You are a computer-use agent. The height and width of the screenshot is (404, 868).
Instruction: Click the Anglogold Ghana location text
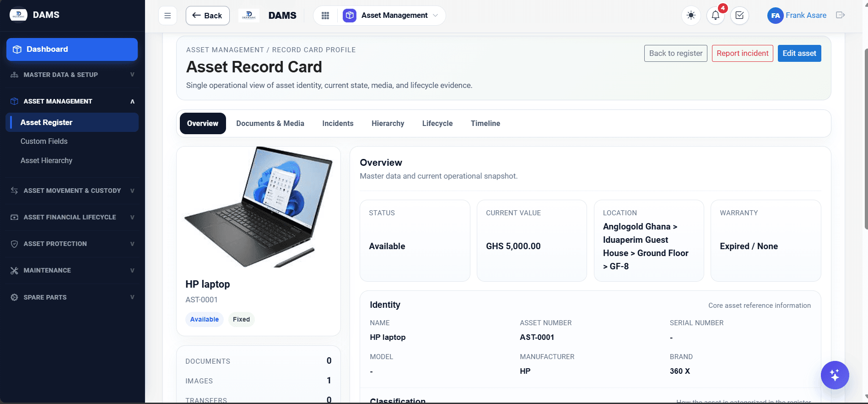click(x=646, y=246)
